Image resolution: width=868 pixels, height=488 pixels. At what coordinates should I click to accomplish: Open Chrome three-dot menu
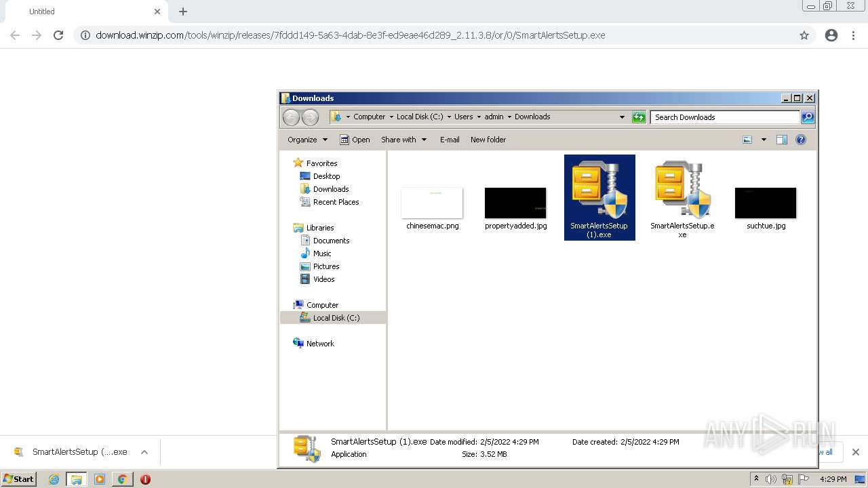854,35
